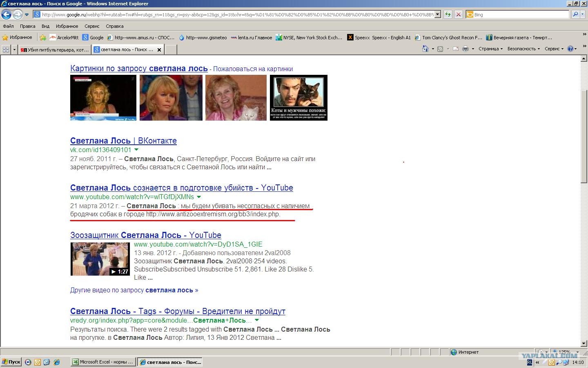Image resolution: width=588 pixels, height=368 pixels.
Task: Expand the Bing search provider dropdown
Action: 582,14
